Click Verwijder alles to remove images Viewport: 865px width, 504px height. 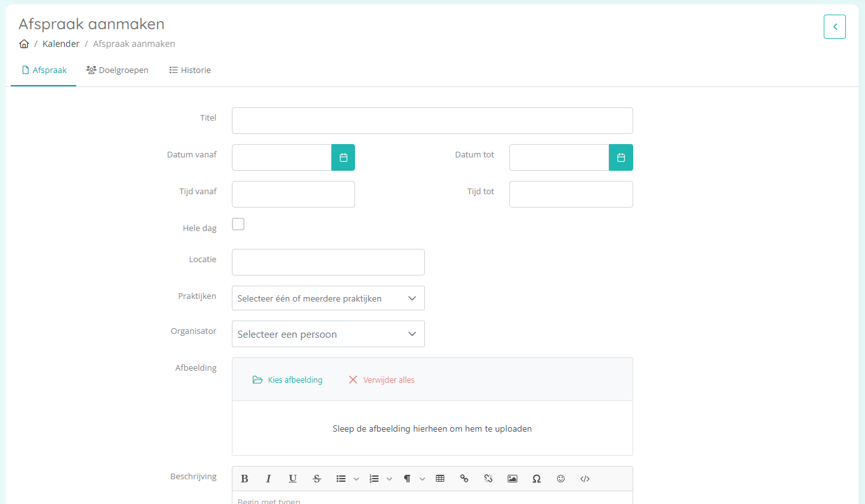coord(382,380)
